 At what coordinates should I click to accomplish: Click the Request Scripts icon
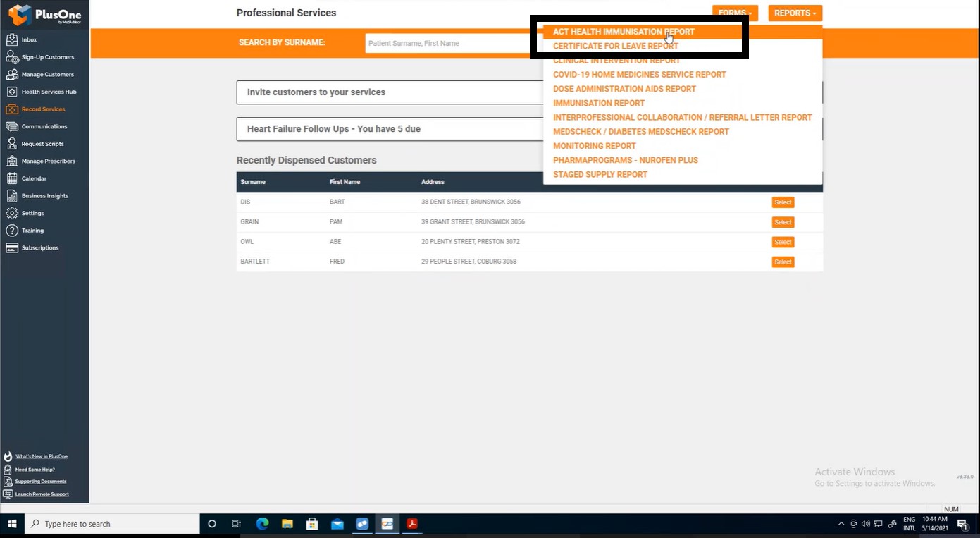pyautogui.click(x=11, y=144)
